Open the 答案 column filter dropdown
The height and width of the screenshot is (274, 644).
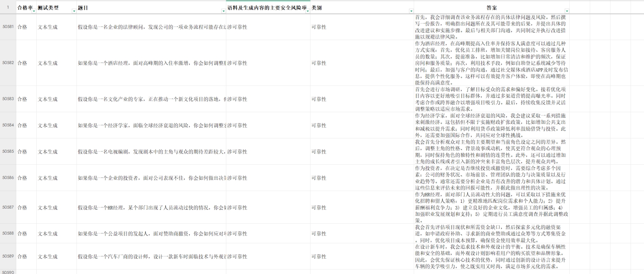tap(567, 11)
